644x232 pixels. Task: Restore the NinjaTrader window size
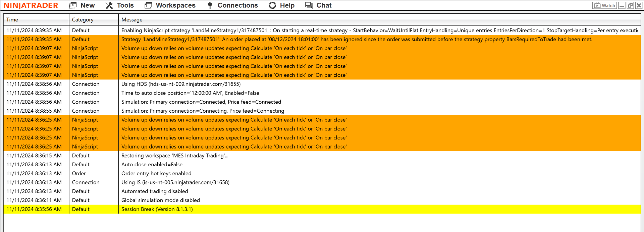pos(630,5)
